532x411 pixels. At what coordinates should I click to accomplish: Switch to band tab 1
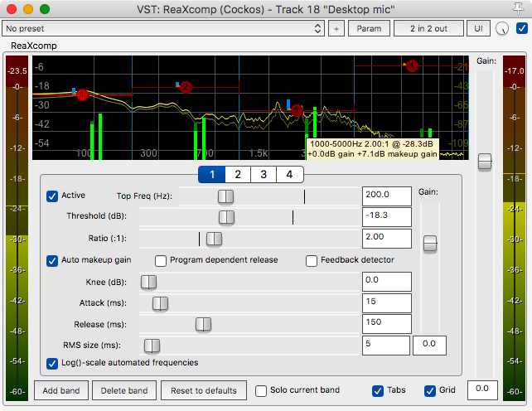pyautogui.click(x=211, y=175)
